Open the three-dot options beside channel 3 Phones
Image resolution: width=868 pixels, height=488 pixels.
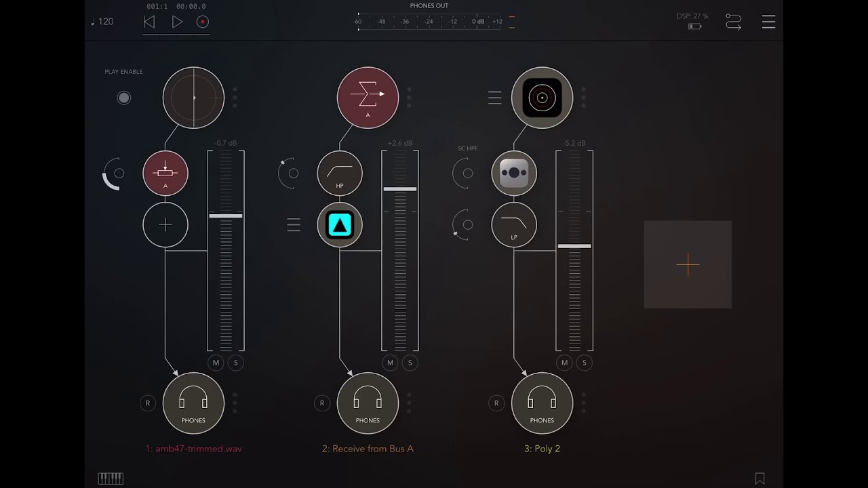click(x=583, y=403)
